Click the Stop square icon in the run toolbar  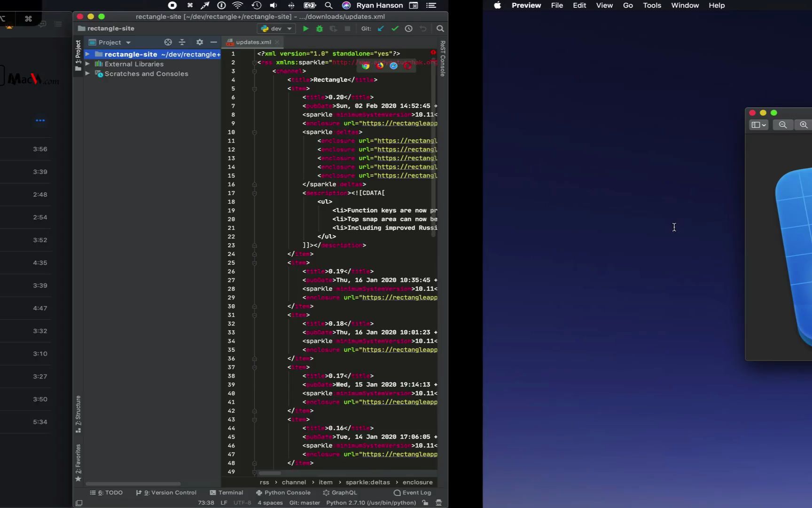347,29
